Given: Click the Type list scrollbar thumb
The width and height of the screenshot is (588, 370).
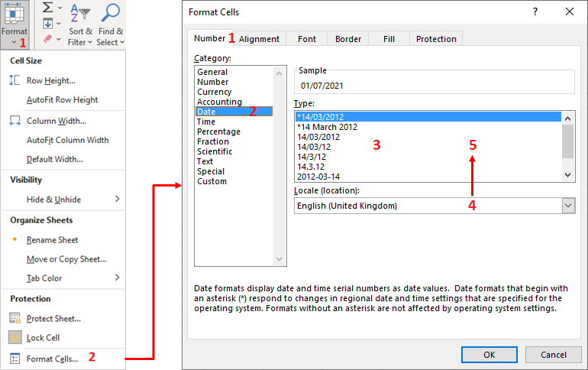Looking at the screenshot, I should click(567, 141).
